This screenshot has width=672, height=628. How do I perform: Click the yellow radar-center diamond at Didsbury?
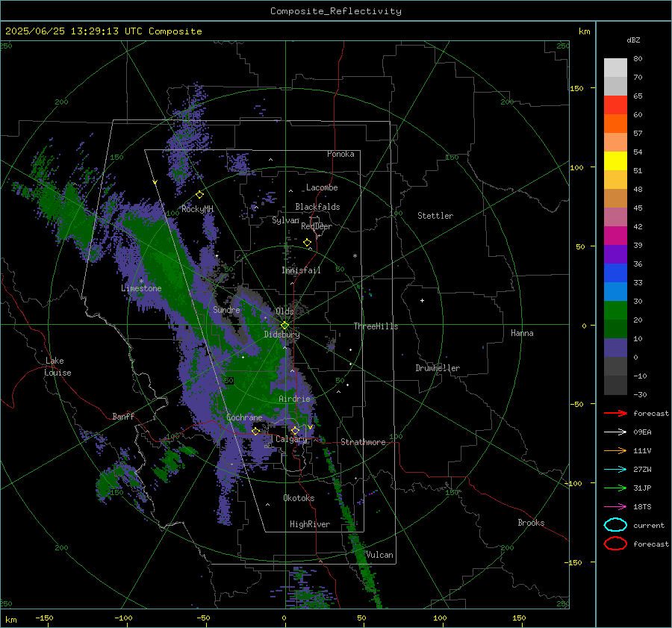pyautogui.click(x=284, y=326)
